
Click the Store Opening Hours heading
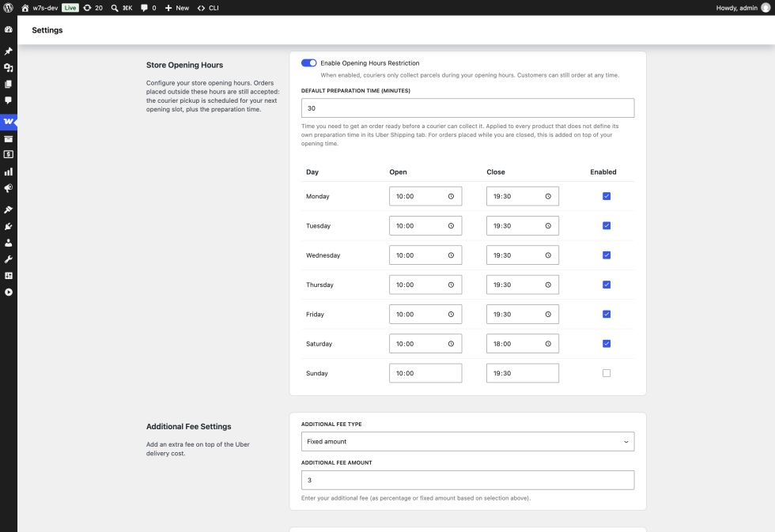tap(184, 65)
